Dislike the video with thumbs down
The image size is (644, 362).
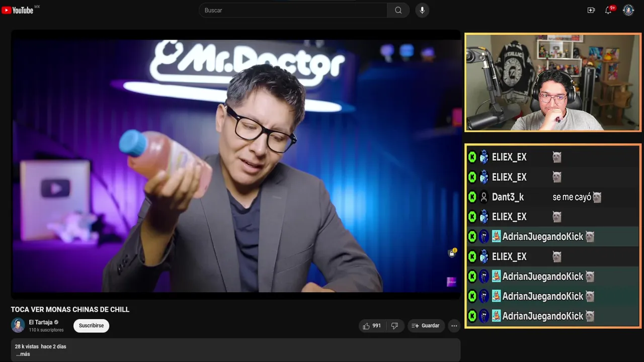tap(394, 326)
